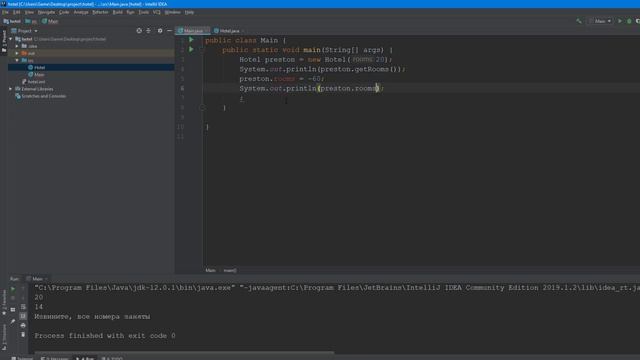Open the Edit menu
The image size is (640, 360).
[16, 12]
